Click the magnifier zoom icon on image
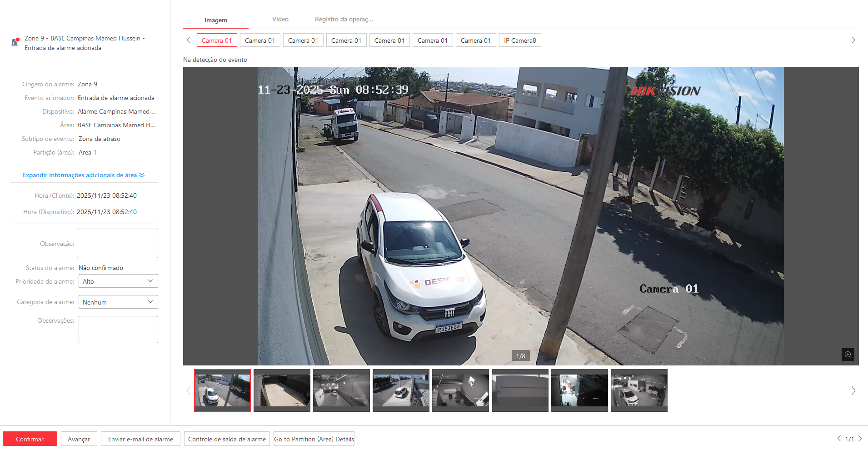Screen dimensions: 868x450 pos(848,355)
